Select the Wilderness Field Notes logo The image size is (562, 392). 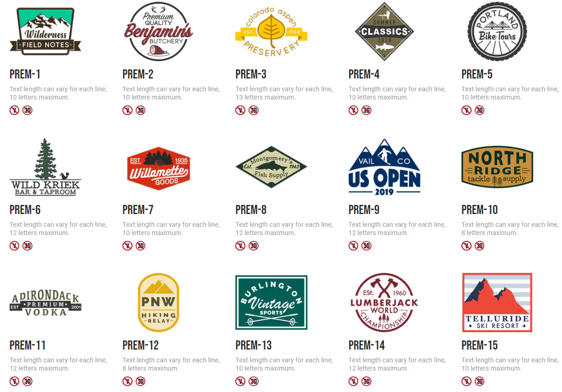45,31
